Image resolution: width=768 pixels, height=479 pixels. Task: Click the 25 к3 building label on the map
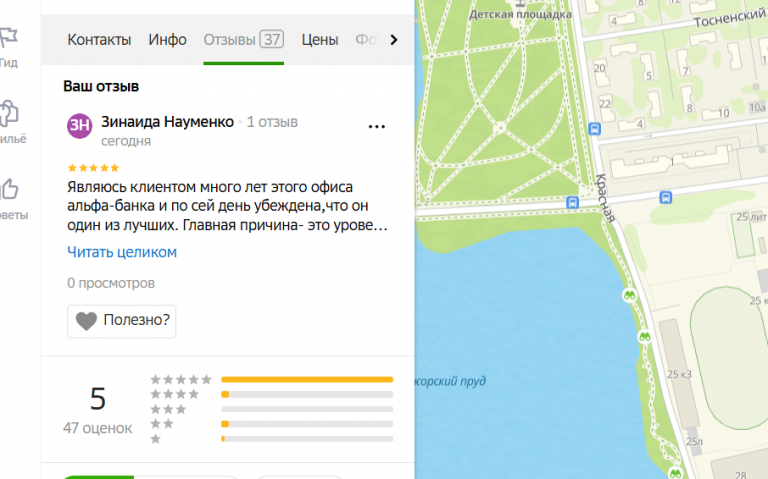click(x=679, y=374)
